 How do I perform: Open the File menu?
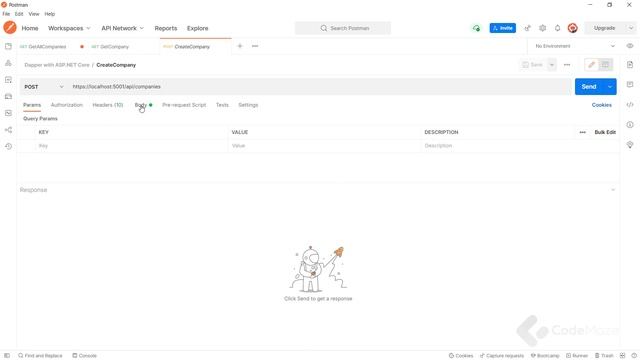pyautogui.click(x=6, y=14)
